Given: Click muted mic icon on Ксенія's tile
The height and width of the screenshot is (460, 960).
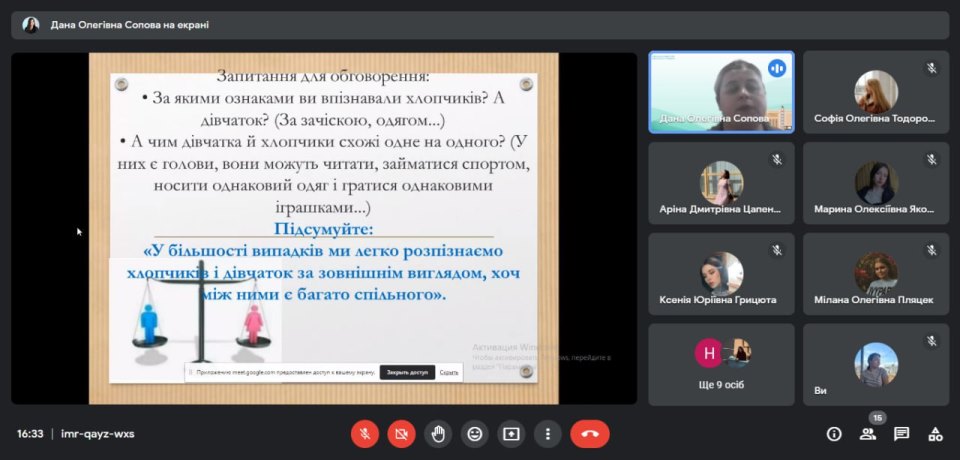Looking at the screenshot, I should pyautogui.click(x=777, y=251).
